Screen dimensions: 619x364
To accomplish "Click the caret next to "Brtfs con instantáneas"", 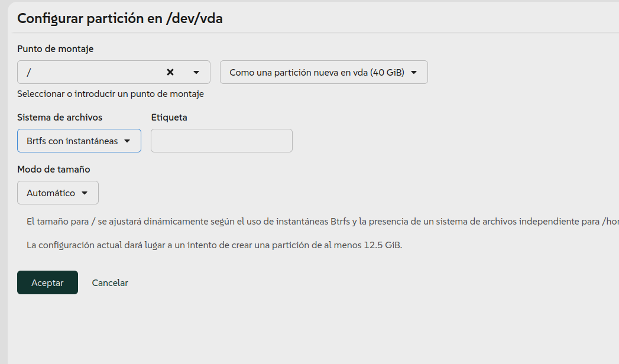I will coord(127,141).
